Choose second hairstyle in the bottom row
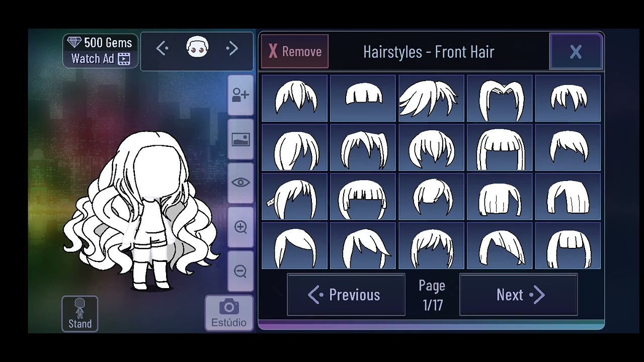 pyautogui.click(x=363, y=246)
